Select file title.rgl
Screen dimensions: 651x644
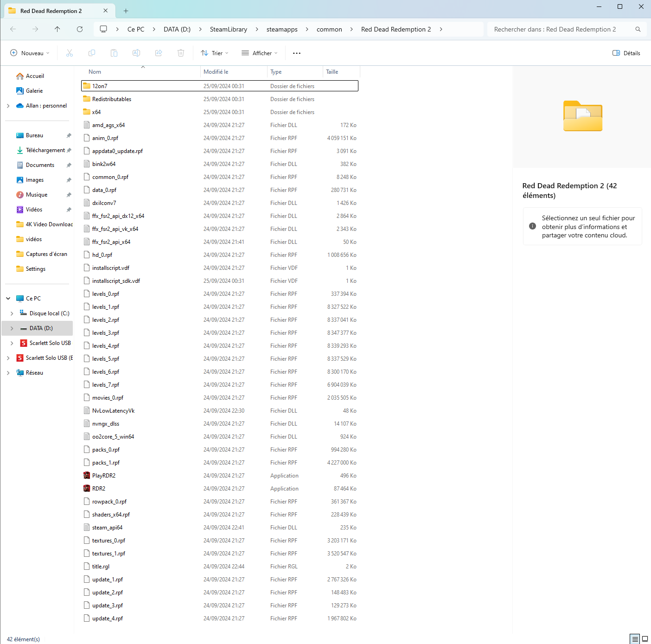220,566
